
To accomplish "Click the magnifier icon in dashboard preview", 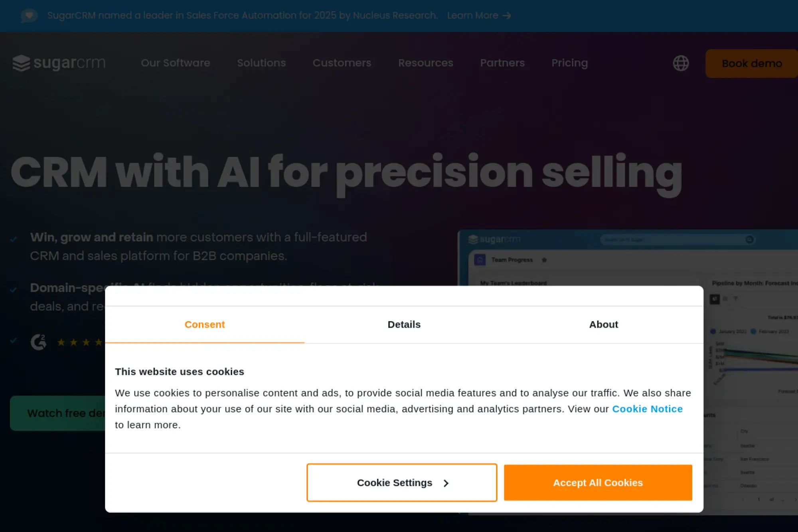I will coord(750,239).
